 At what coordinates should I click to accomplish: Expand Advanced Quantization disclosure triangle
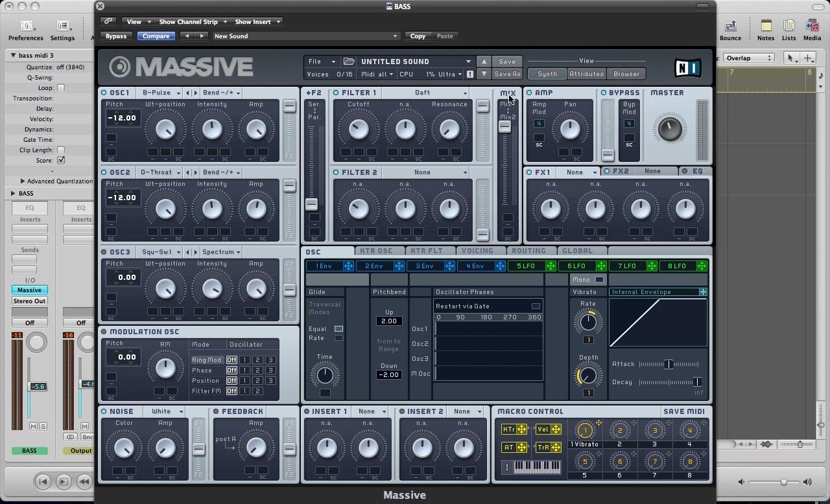pos(23,181)
